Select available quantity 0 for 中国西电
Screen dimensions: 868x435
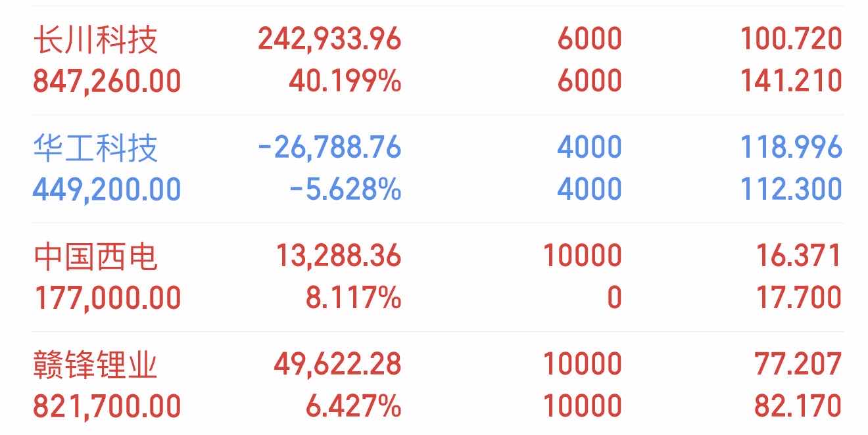pyautogui.click(x=614, y=298)
